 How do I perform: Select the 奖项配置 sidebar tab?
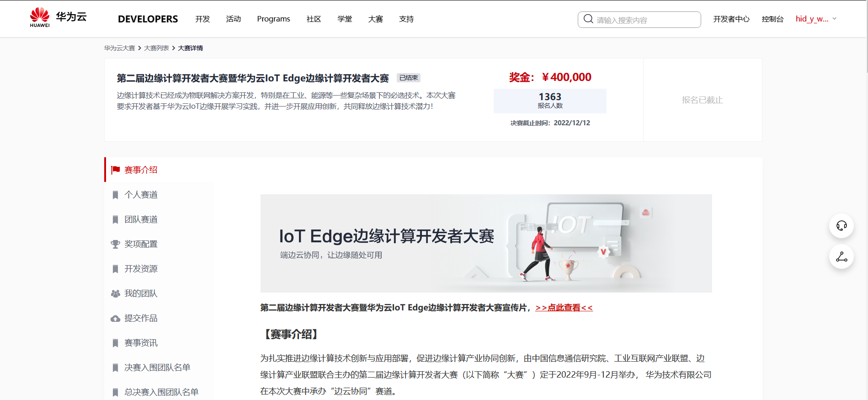[159, 244]
